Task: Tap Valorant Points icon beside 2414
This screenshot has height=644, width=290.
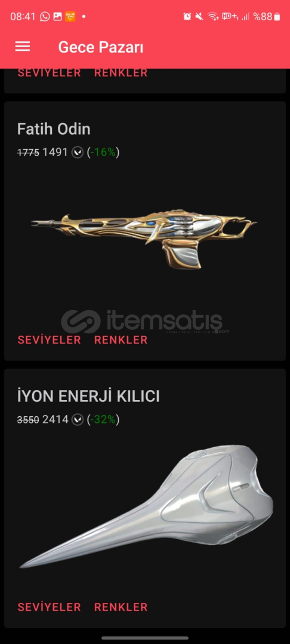Action: click(77, 420)
